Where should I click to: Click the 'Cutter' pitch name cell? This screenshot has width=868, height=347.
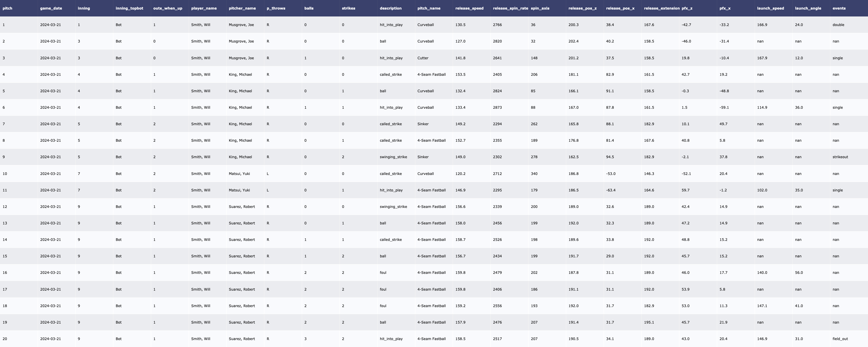point(422,58)
